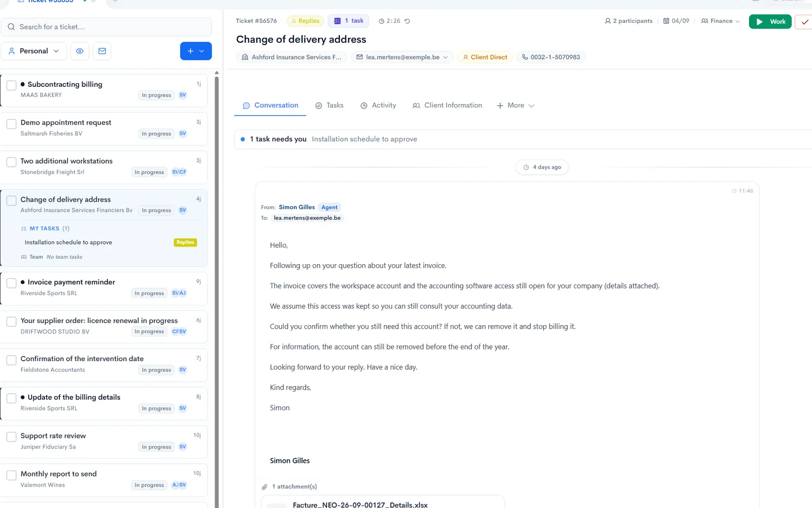Click the green Work button
The image size is (812, 508).
coord(770,21)
